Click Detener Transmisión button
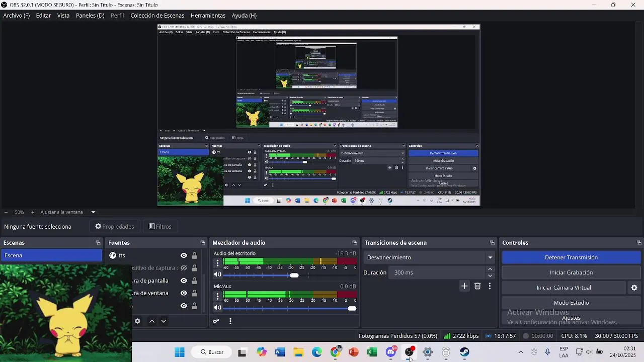 pos(571,257)
